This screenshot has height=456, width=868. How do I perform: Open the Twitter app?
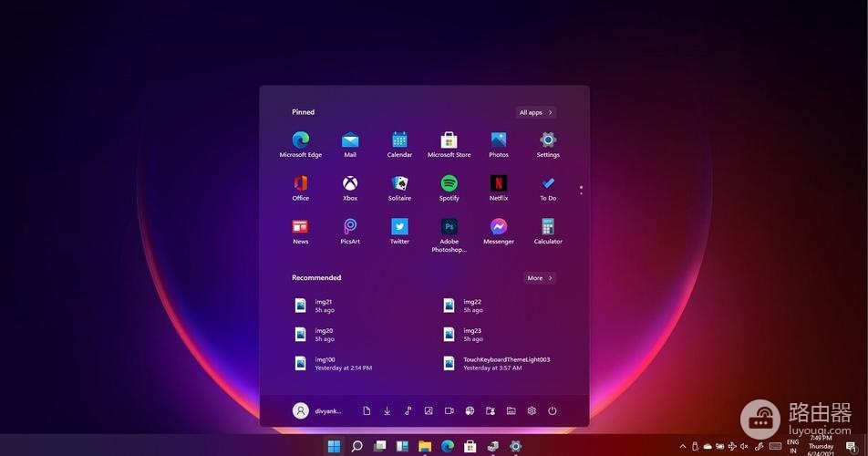click(399, 232)
